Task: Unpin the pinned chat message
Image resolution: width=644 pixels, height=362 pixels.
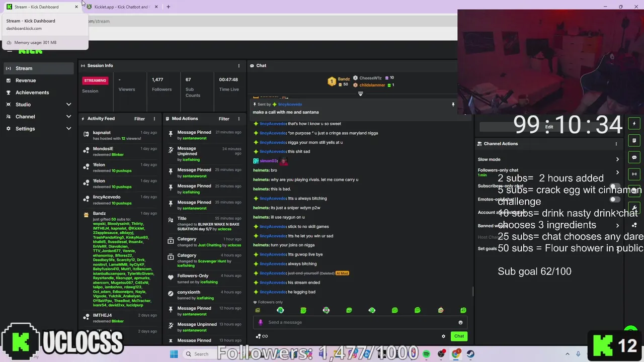Action: tap(453, 105)
